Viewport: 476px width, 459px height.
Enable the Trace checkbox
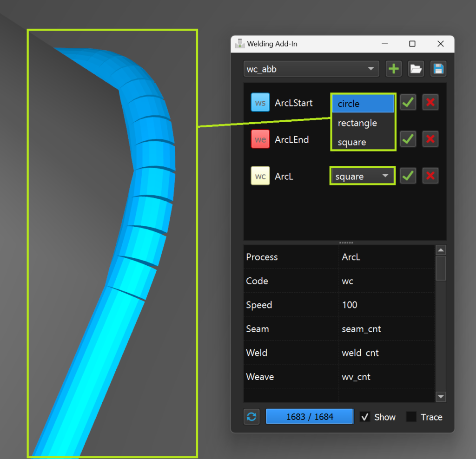[411, 417]
